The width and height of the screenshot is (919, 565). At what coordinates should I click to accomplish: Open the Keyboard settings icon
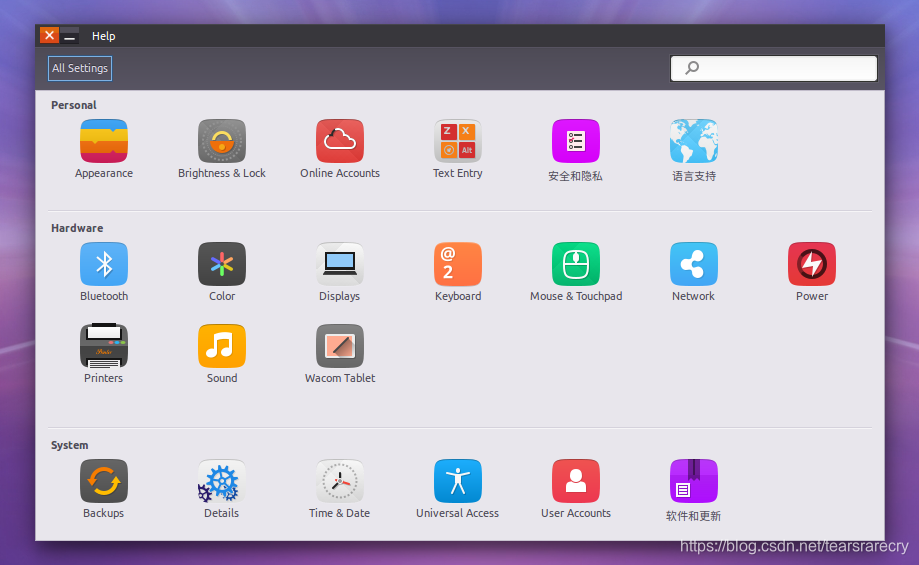[458, 264]
